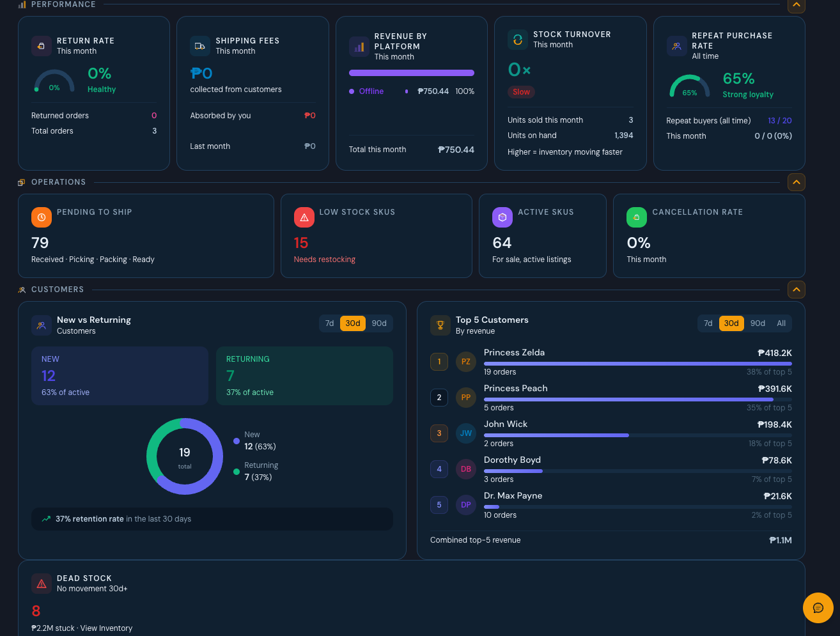Select All range in Top 5 Customers
Image resolution: width=840 pixels, height=636 pixels.
click(x=781, y=323)
